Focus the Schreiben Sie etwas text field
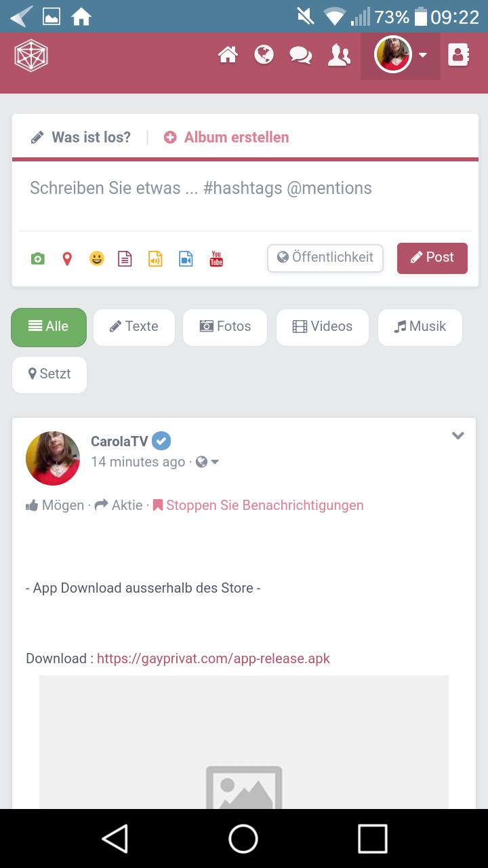Viewport: 488px width, 868px height. pos(245,196)
